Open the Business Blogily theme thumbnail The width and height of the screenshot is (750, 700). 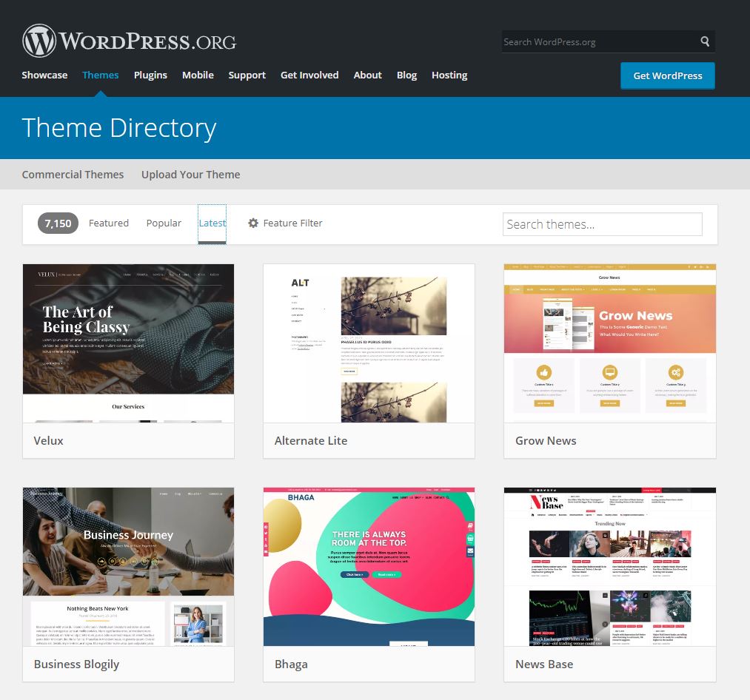coord(128,567)
